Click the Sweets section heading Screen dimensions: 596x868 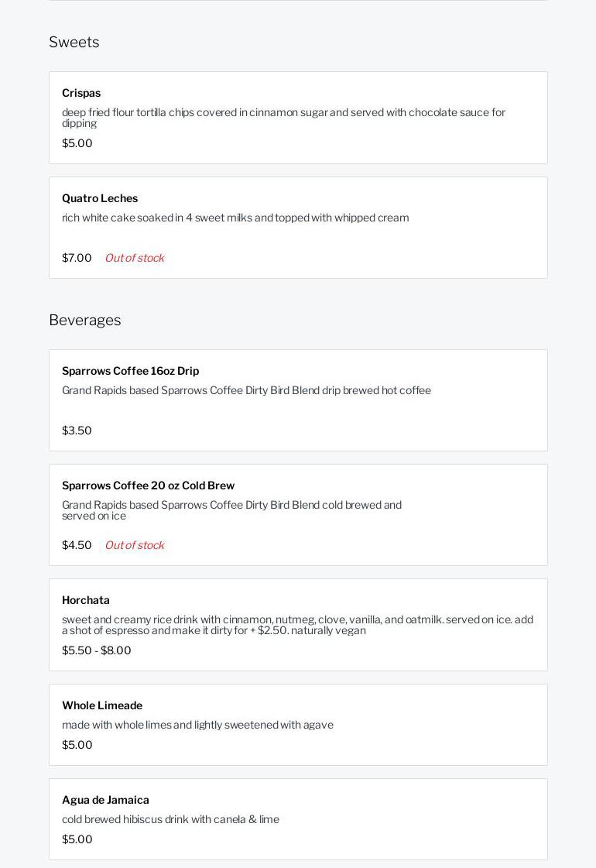(x=74, y=42)
